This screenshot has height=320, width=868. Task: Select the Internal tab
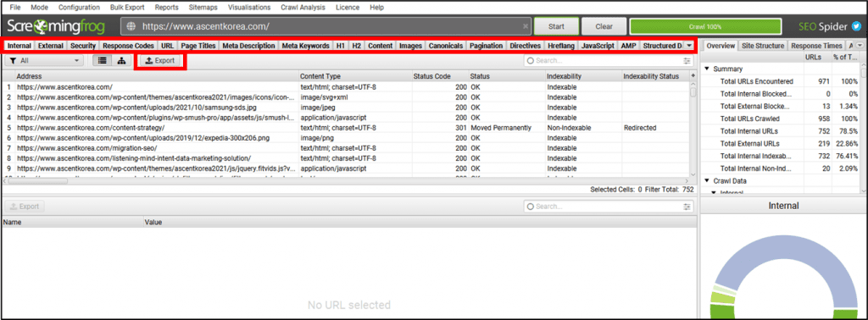[x=19, y=46]
